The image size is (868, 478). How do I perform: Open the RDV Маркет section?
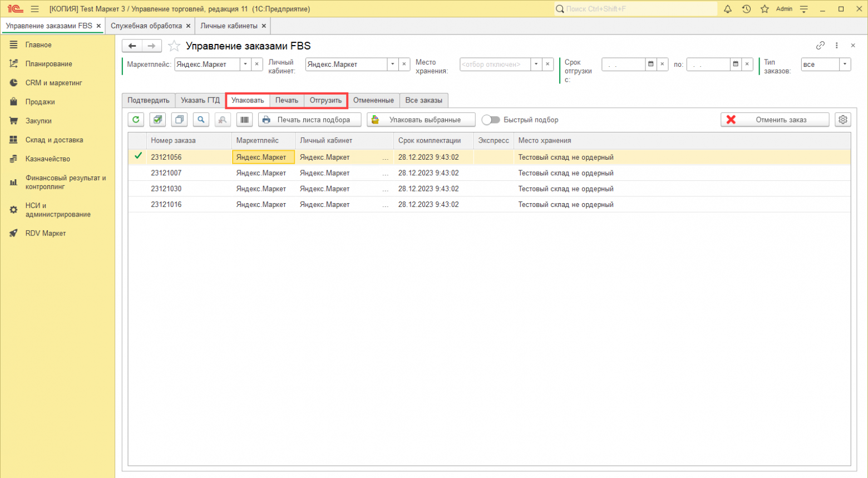pyautogui.click(x=46, y=233)
